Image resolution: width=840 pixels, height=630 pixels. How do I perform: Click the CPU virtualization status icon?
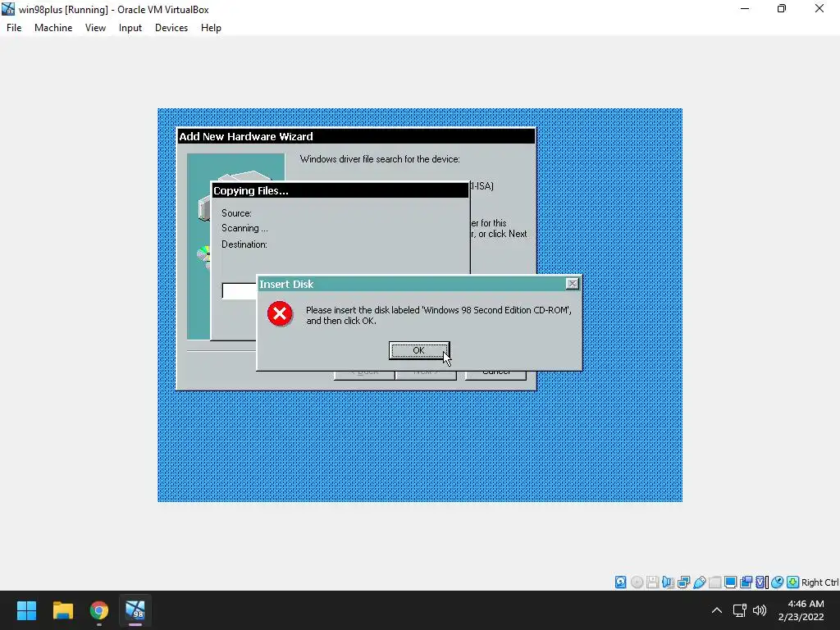pos(762,582)
